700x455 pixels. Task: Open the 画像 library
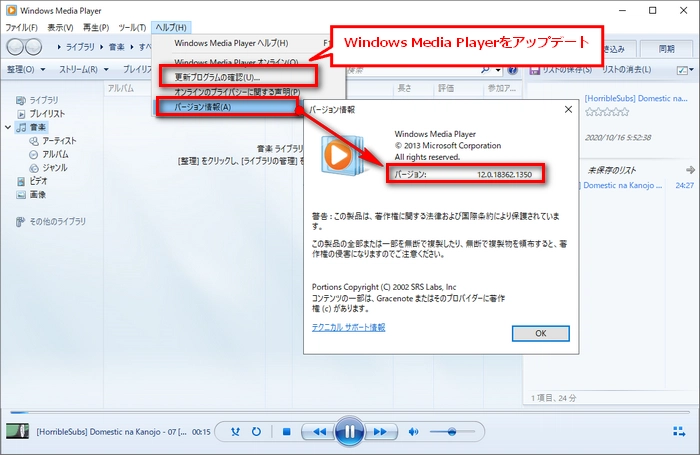[38, 195]
